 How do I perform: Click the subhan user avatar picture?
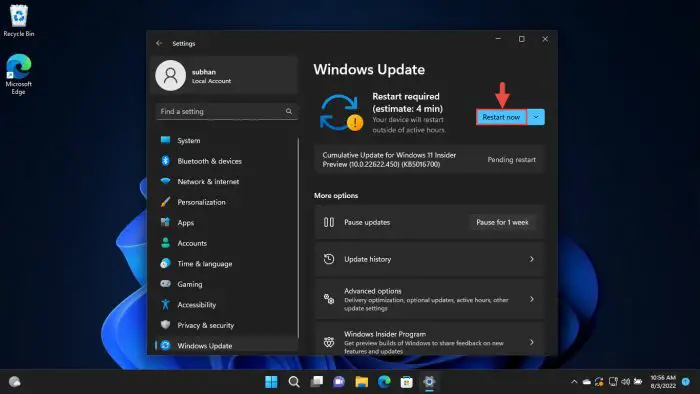point(171,76)
